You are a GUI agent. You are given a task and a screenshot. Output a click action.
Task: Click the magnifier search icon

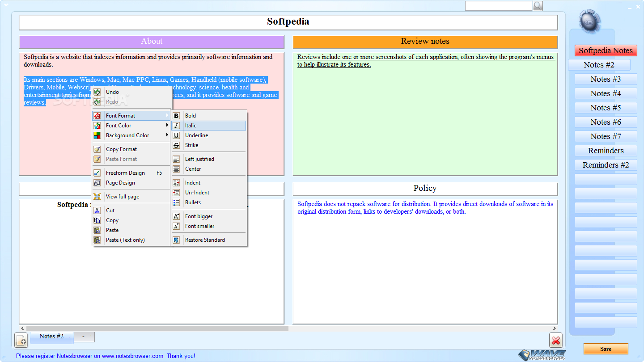537,6
